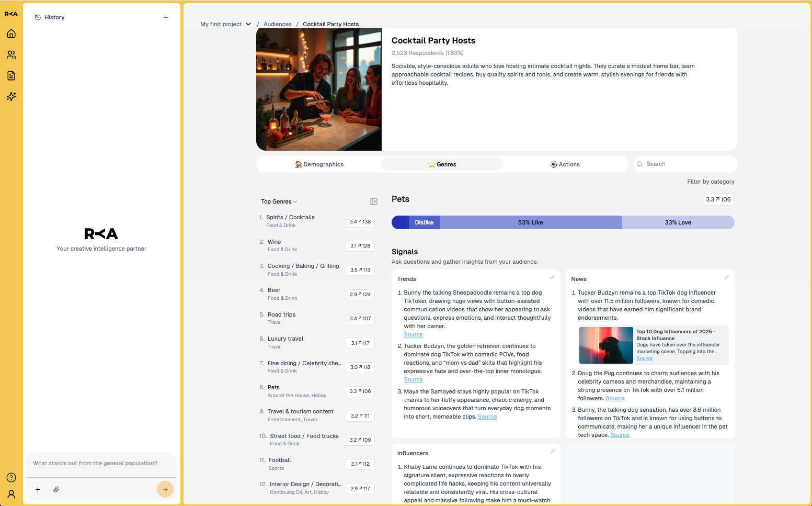Viewport: 812px width, 506px height.
Task: Click the add plus icon in chat box
Action: (38, 490)
